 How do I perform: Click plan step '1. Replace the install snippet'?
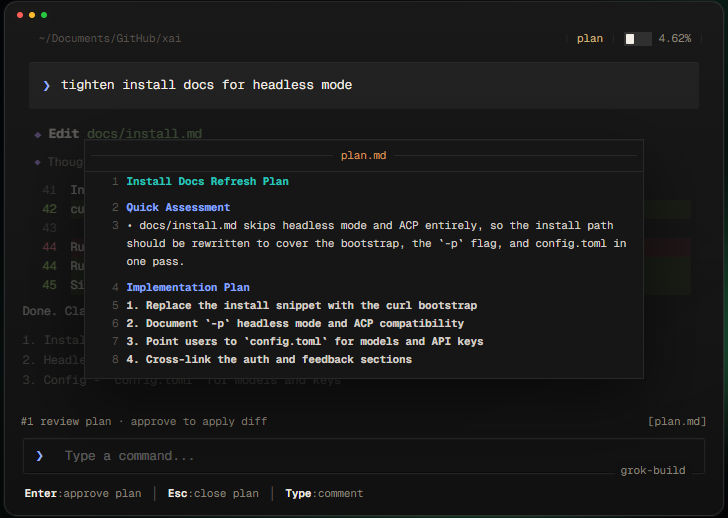(x=302, y=305)
